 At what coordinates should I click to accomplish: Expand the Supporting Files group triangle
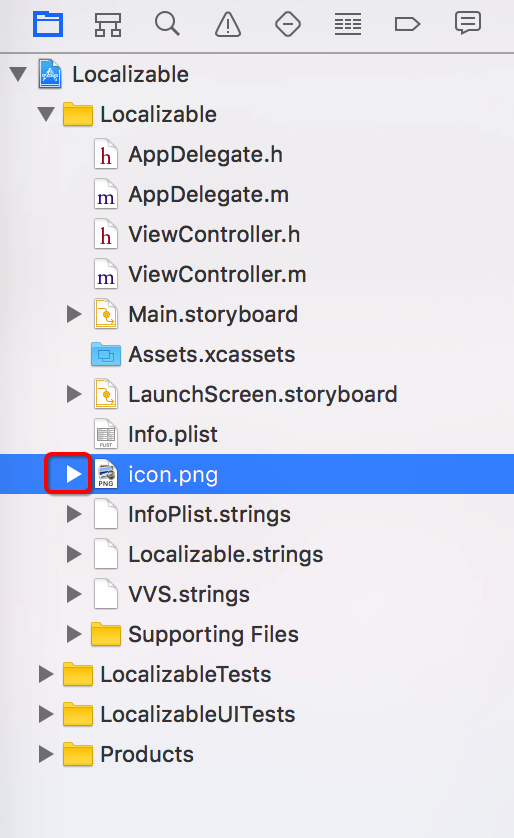point(74,634)
